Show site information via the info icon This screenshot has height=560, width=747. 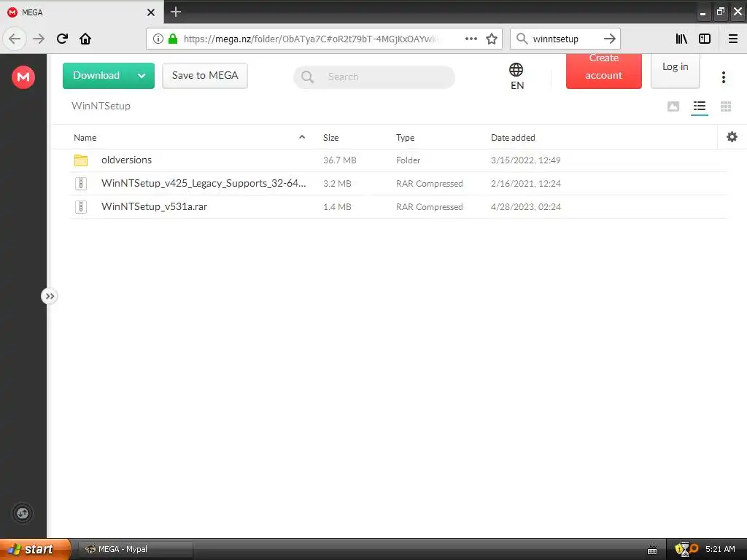pos(158,39)
